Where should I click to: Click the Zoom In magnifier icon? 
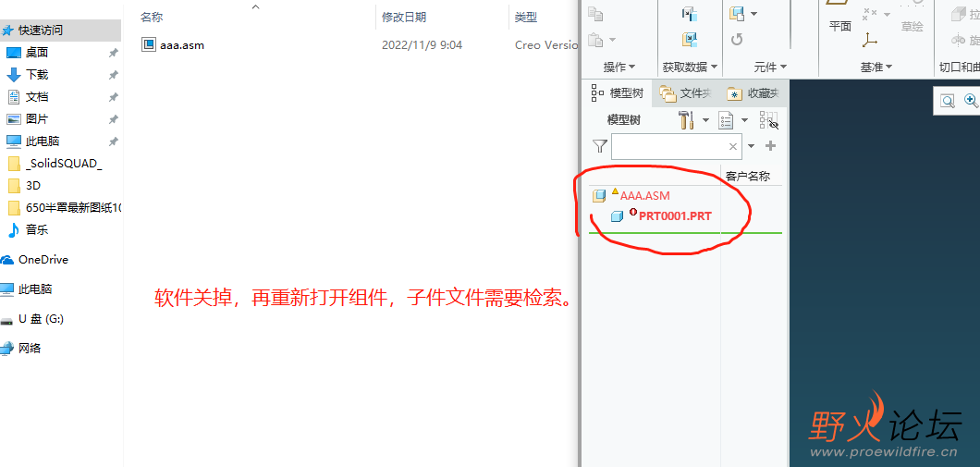click(971, 101)
